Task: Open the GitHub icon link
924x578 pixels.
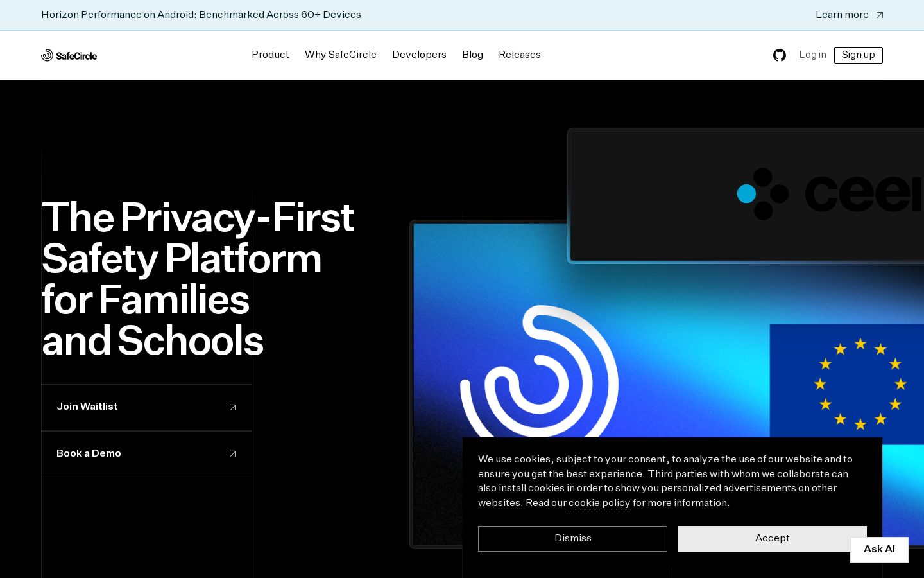Action: click(x=780, y=55)
